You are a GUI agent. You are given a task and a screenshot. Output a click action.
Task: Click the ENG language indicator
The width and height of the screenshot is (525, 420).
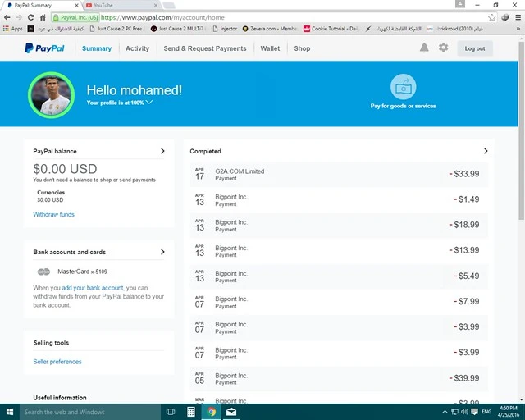pos(486,412)
